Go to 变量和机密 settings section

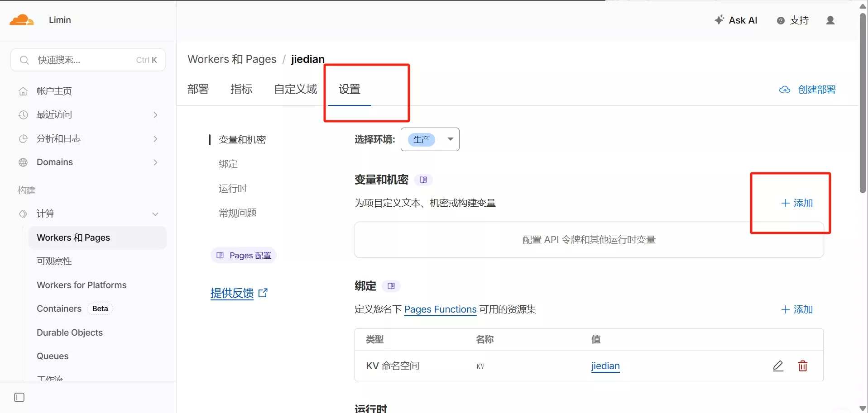pos(242,140)
